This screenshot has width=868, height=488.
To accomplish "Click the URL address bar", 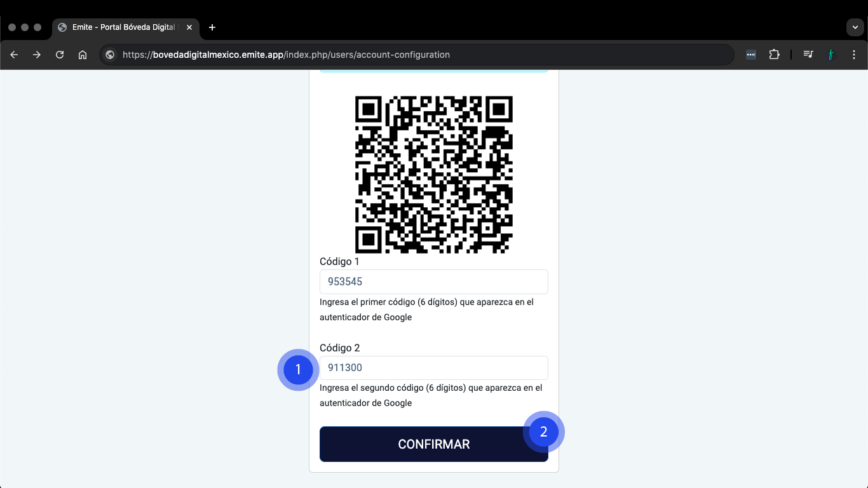I will tap(416, 55).
